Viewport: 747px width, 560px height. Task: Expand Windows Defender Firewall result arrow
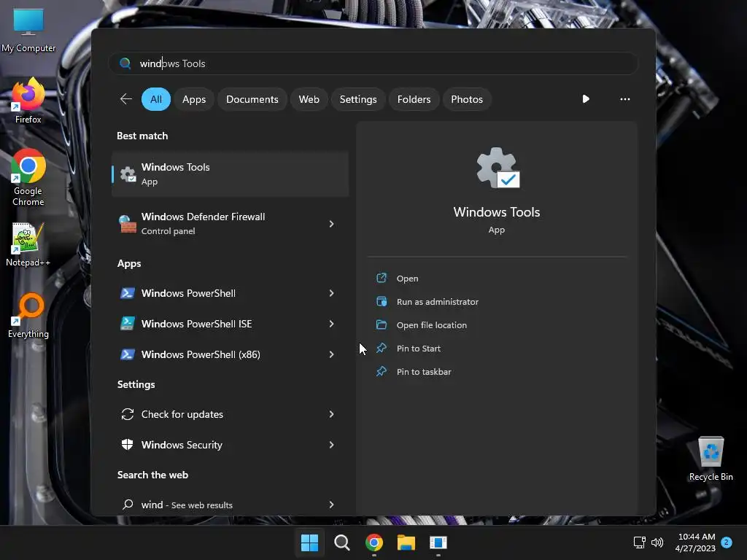332,224
